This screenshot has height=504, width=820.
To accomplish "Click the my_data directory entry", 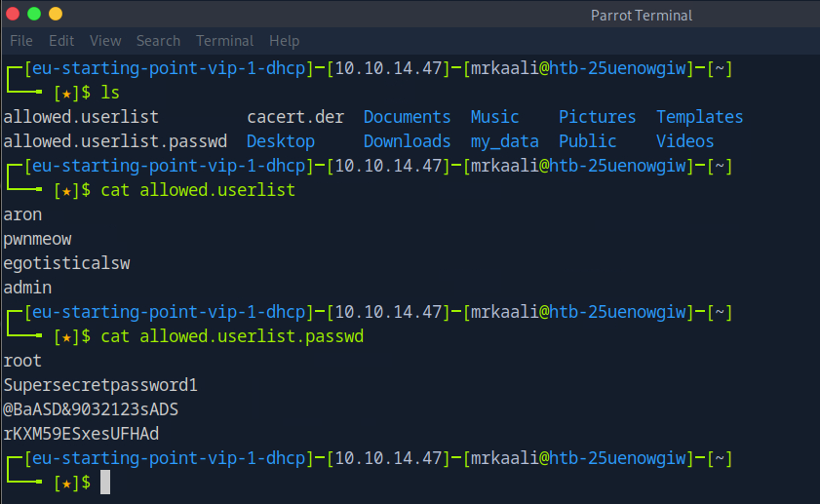I will coord(504,141).
